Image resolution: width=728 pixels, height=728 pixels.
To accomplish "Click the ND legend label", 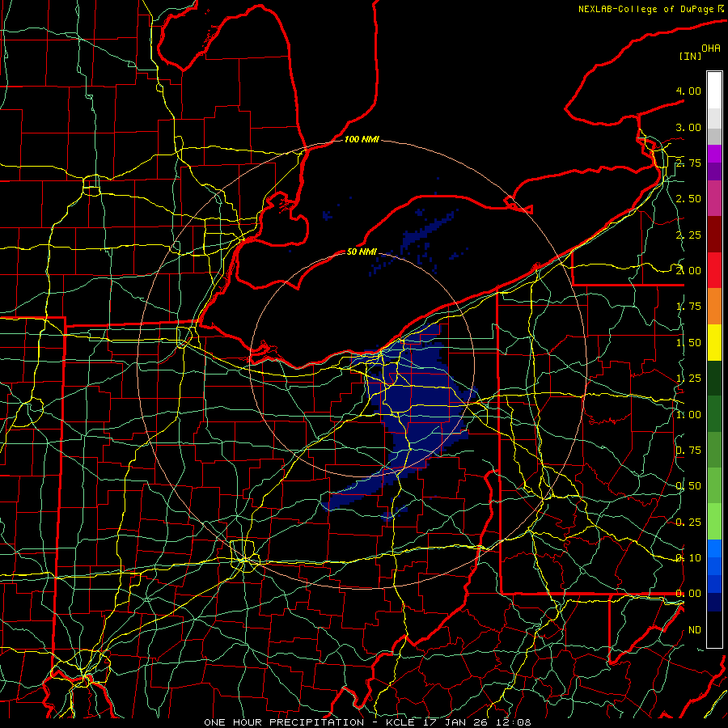I will point(695,630).
